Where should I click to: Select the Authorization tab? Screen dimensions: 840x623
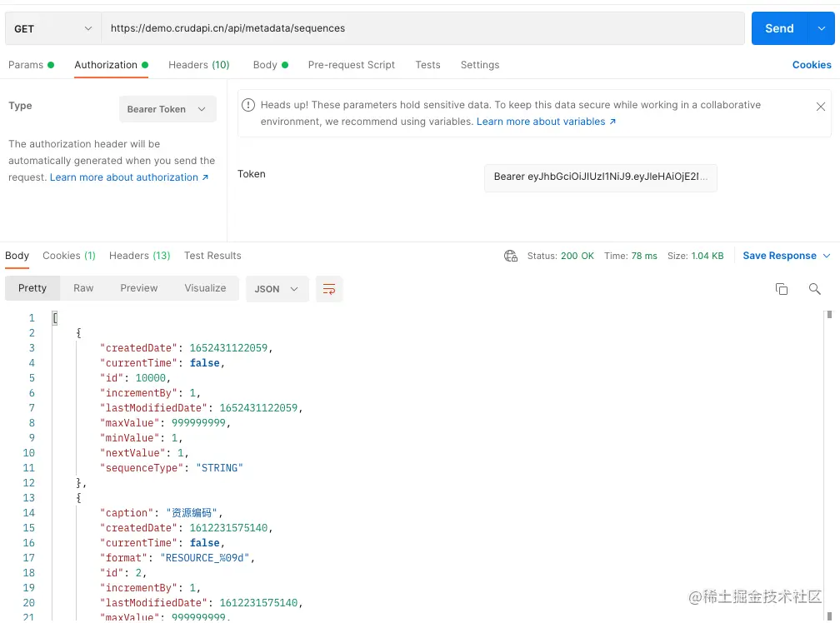(111, 65)
